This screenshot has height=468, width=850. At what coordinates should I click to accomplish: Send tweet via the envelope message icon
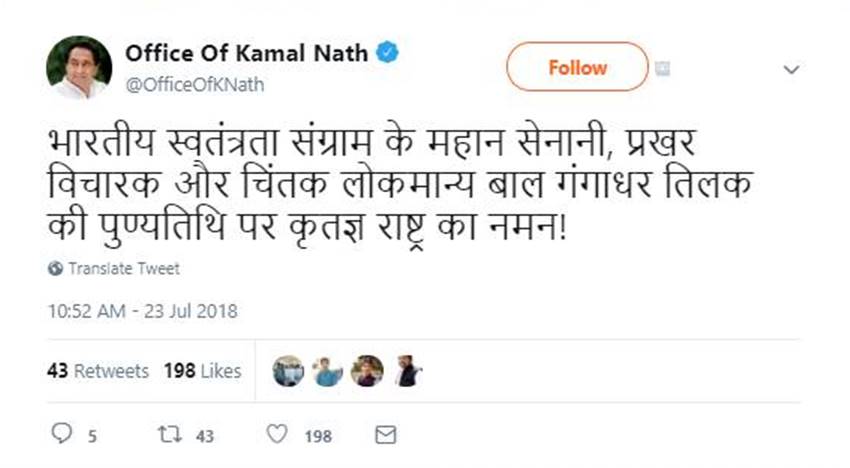(385, 435)
